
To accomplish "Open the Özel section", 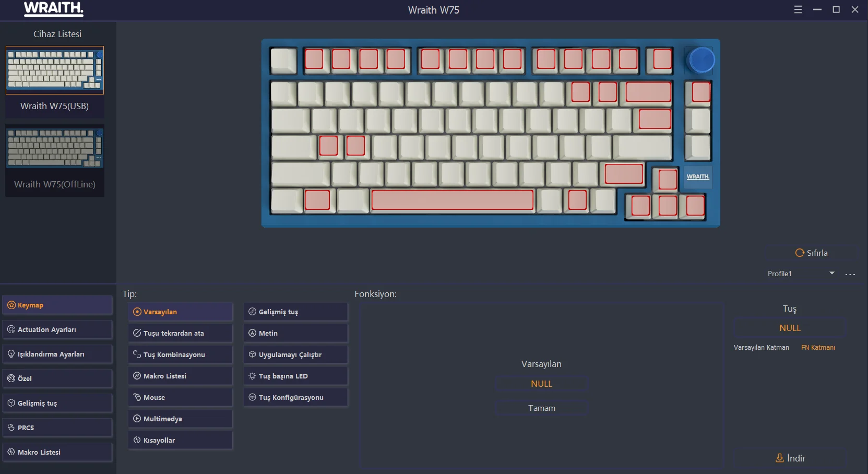I will pyautogui.click(x=57, y=378).
